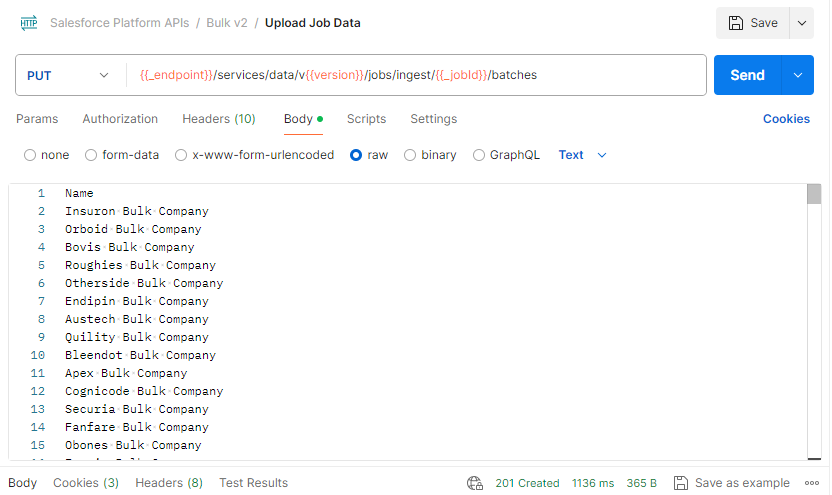The width and height of the screenshot is (832, 495).
Task: Click Roughies Bulk Company line
Action: point(141,265)
